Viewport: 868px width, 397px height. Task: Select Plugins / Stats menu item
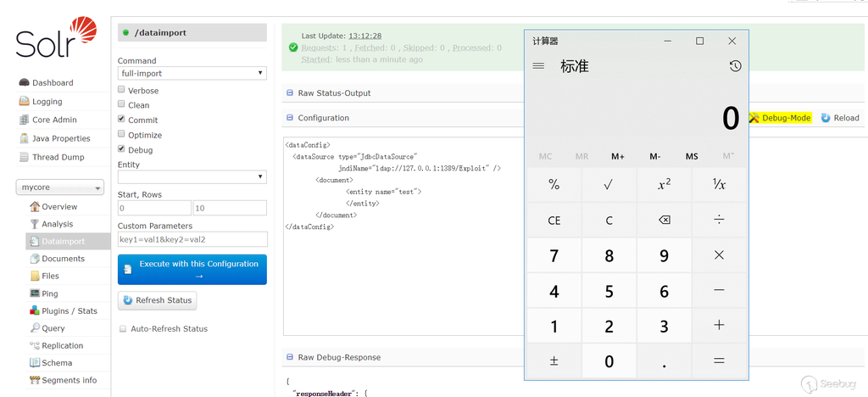tap(69, 311)
